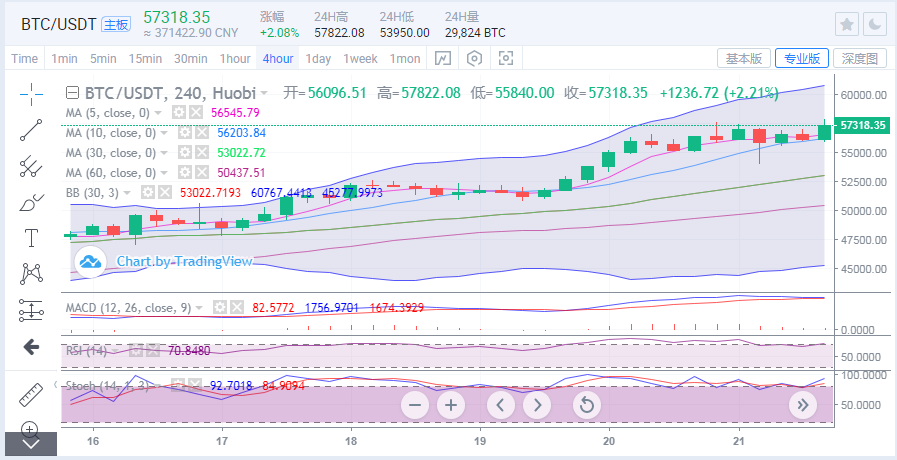Add BTC/USDT to favorites with star

846,24
